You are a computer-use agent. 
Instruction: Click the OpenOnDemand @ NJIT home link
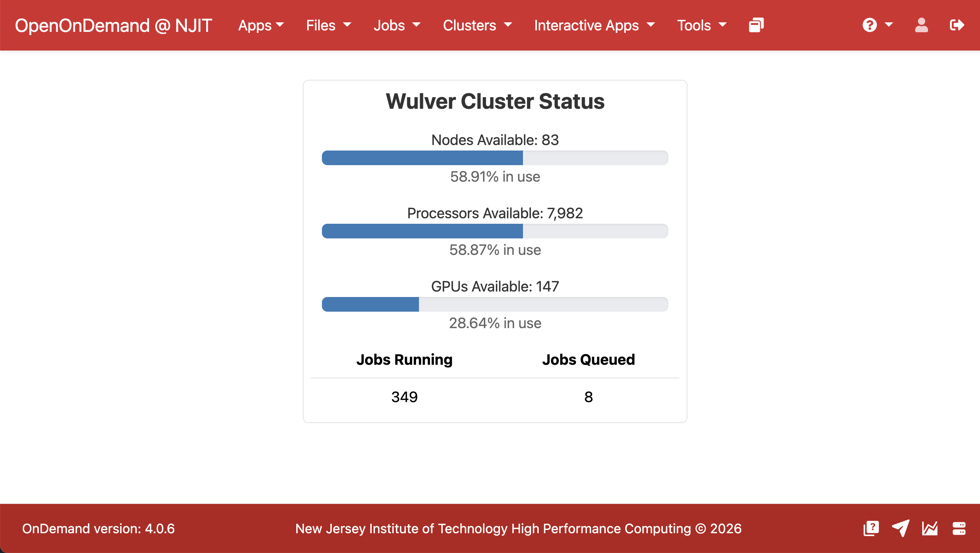pyautogui.click(x=114, y=25)
